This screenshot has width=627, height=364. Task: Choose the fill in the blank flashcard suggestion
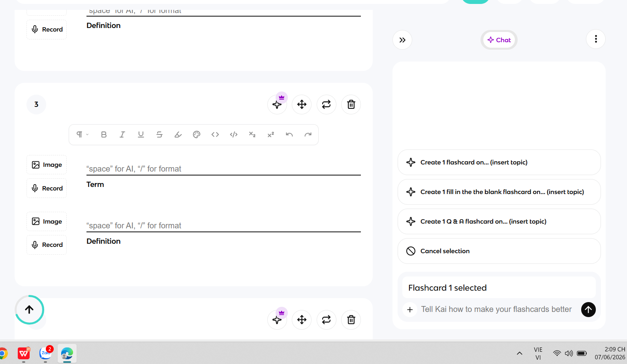point(499,192)
